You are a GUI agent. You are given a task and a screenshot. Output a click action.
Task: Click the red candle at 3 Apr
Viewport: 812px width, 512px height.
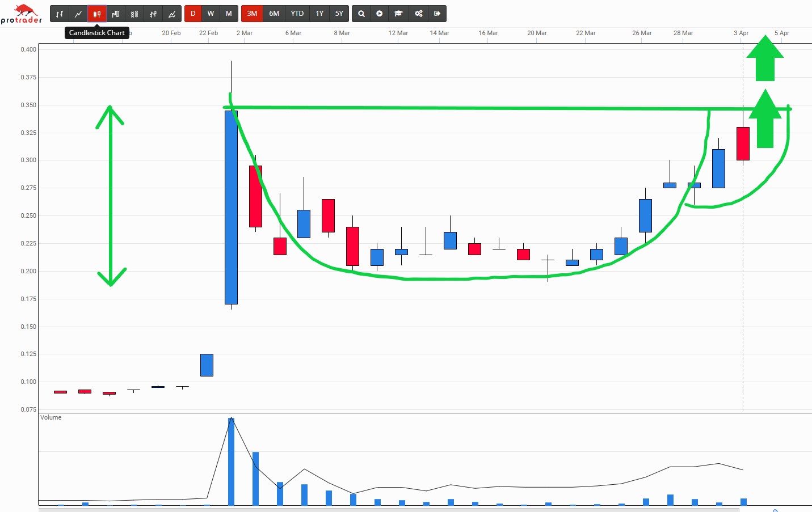tap(743, 143)
